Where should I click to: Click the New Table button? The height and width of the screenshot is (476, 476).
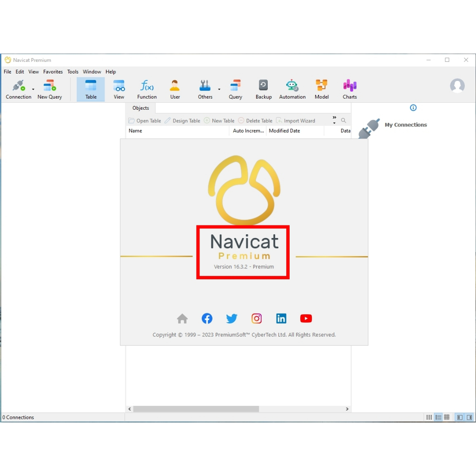pyautogui.click(x=219, y=120)
